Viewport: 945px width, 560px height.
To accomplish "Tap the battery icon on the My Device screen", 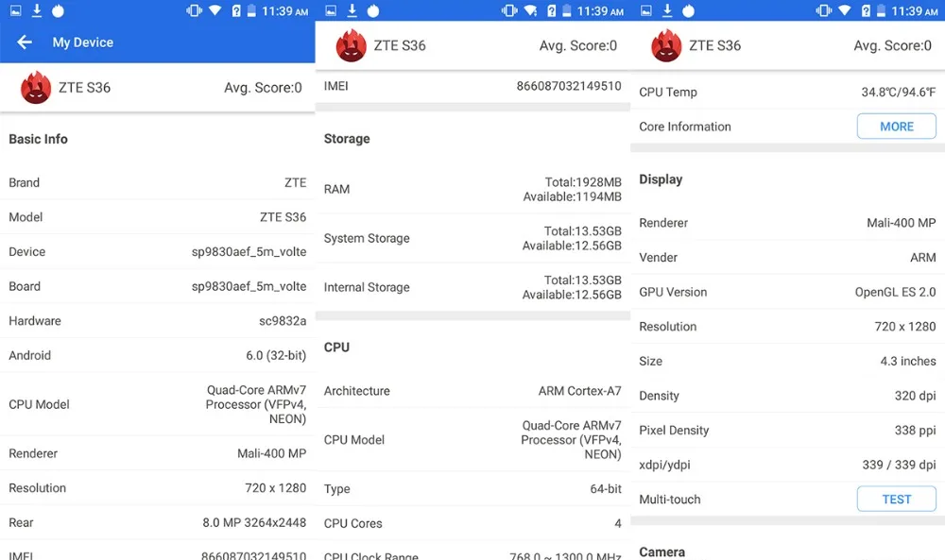I will tap(251, 10).
